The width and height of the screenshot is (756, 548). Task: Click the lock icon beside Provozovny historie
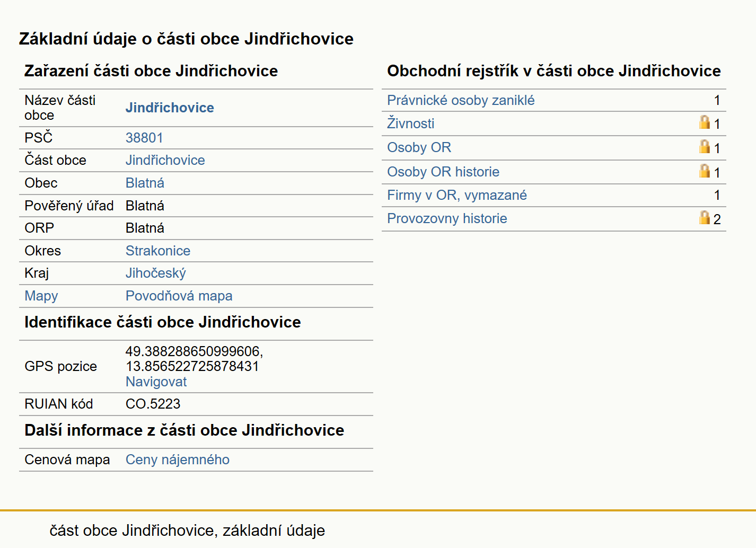(704, 218)
